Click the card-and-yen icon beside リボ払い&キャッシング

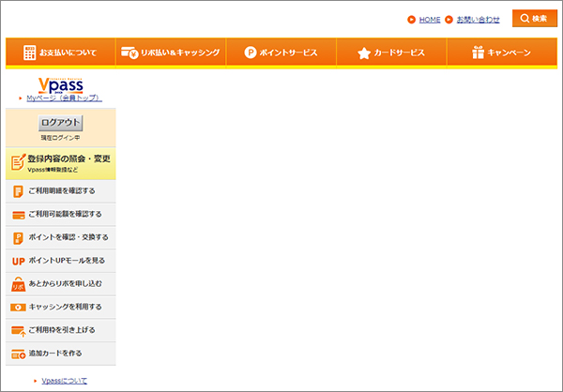pyautogui.click(x=129, y=53)
